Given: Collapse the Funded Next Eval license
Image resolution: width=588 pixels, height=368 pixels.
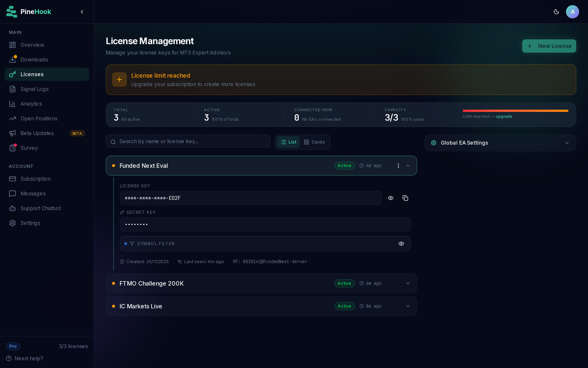Looking at the screenshot, I should pyautogui.click(x=408, y=166).
